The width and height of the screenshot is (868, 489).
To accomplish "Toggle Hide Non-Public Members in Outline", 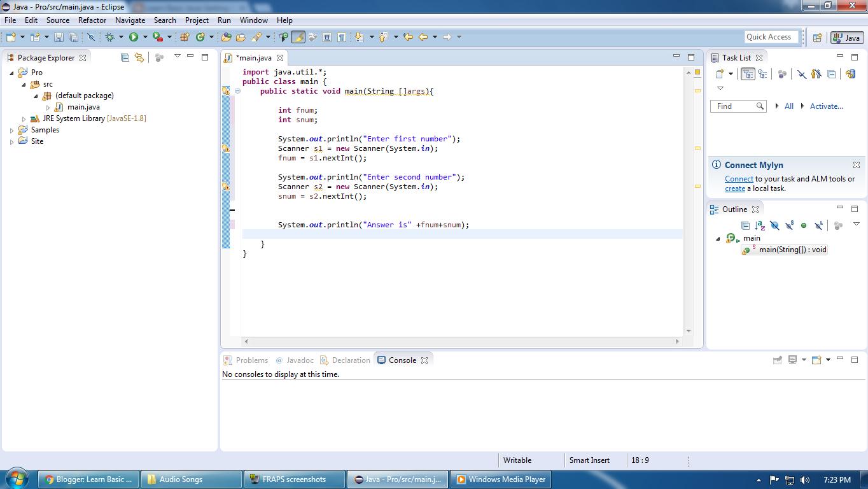I will tap(804, 225).
